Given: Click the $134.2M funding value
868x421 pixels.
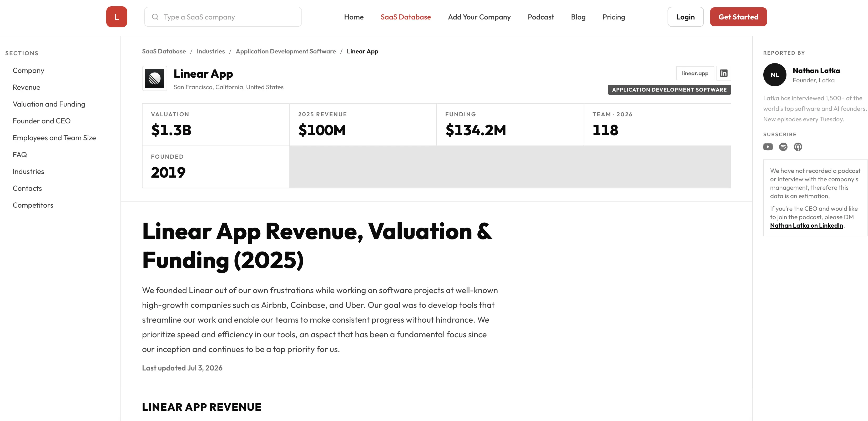Looking at the screenshot, I should (x=476, y=130).
